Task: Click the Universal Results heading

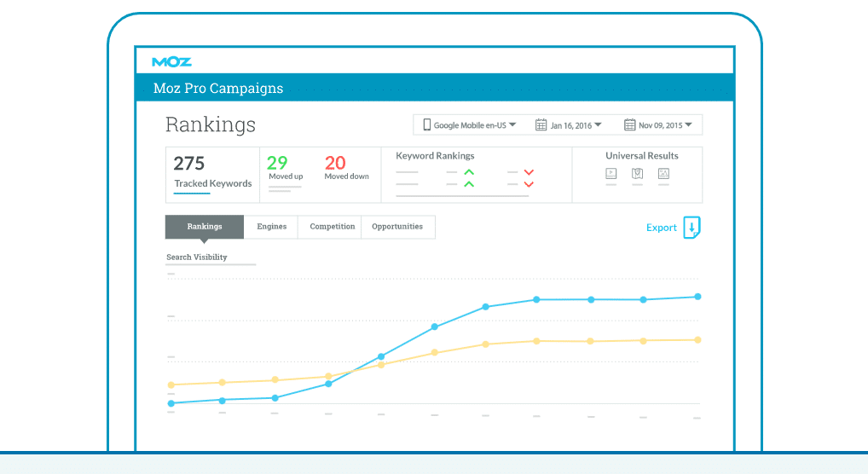Action: point(641,156)
